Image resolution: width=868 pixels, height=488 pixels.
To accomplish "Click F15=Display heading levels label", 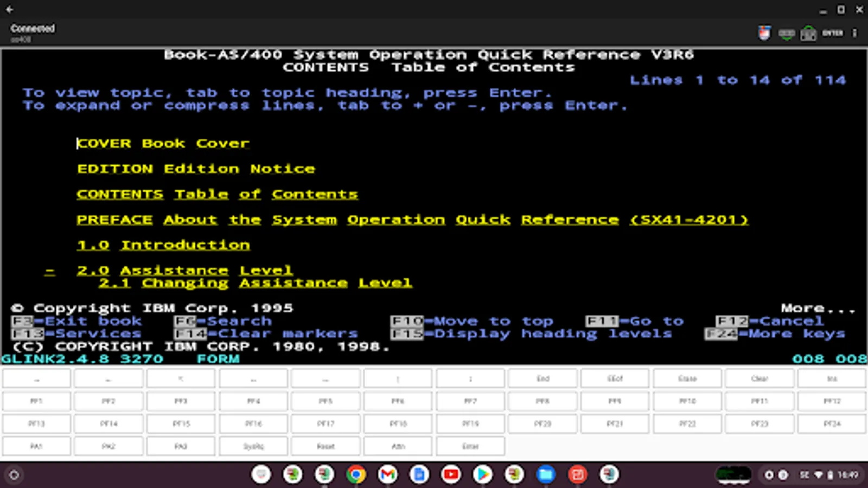I will click(532, 333).
